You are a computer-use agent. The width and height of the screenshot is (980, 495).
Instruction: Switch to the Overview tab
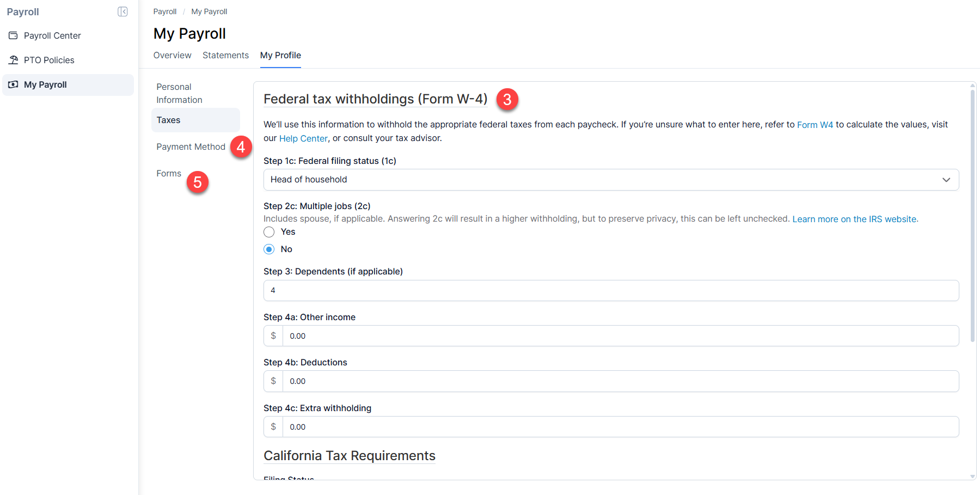pos(172,55)
